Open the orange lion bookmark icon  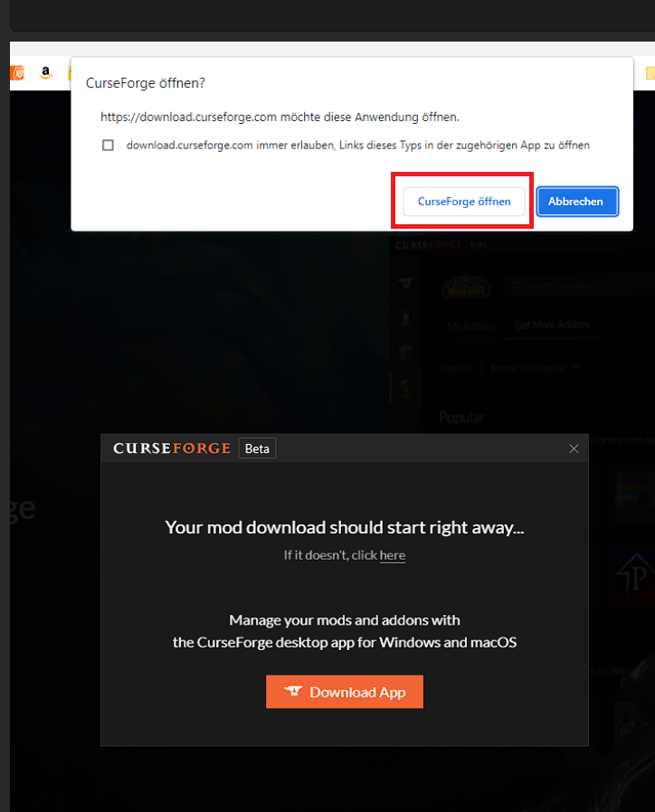click(x=17, y=73)
